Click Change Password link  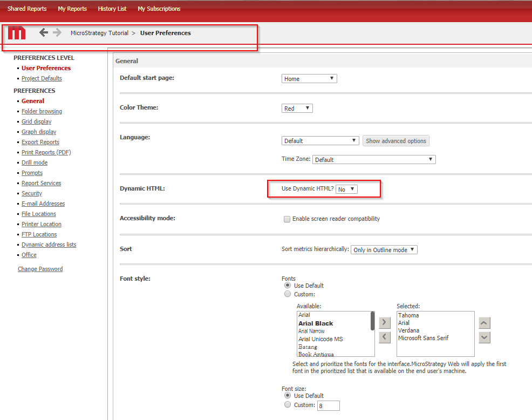click(40, 269)
